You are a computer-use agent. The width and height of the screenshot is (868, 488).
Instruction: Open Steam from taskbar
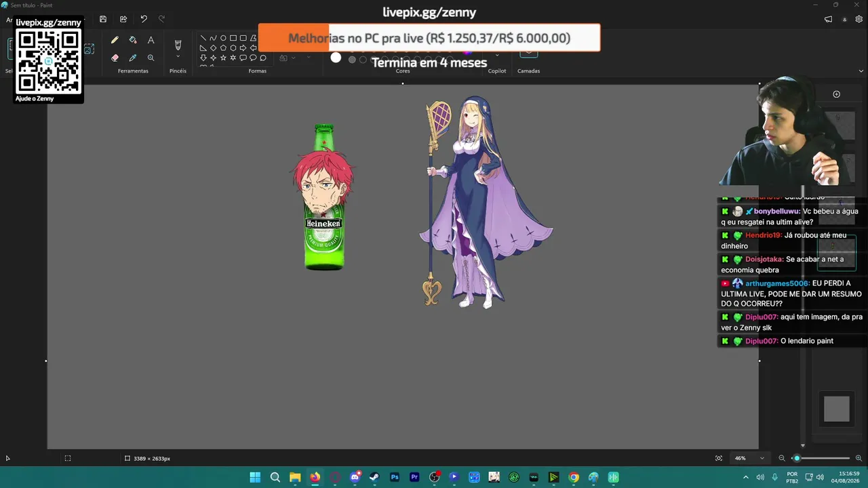374,477
